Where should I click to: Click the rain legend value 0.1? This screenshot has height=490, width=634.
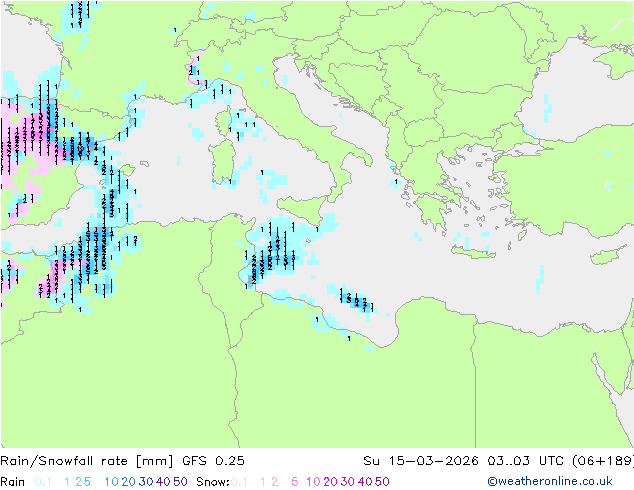[43, 482]
